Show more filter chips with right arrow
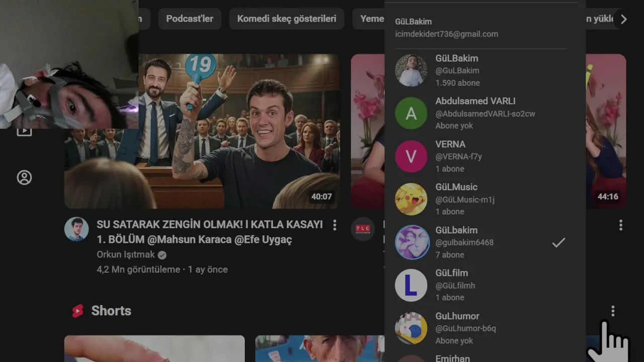644x362 pixels. click(x=624, y=19)
